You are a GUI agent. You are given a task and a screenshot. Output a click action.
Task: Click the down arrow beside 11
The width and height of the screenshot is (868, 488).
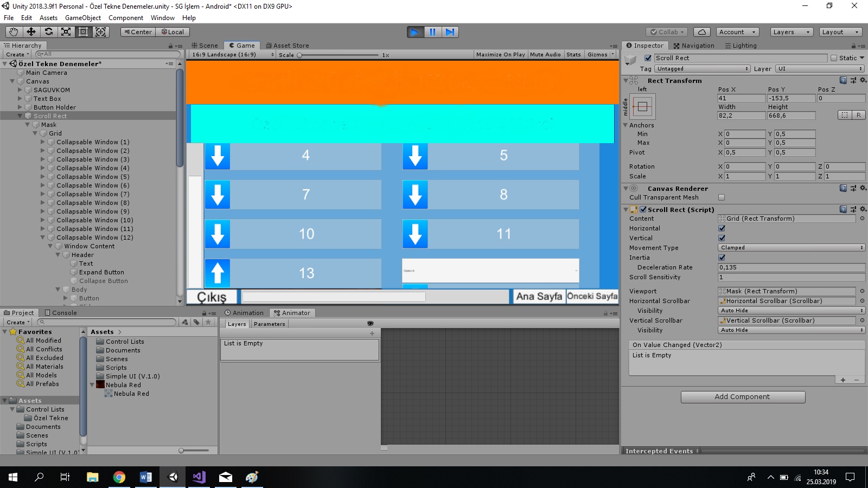click(415, 234)
